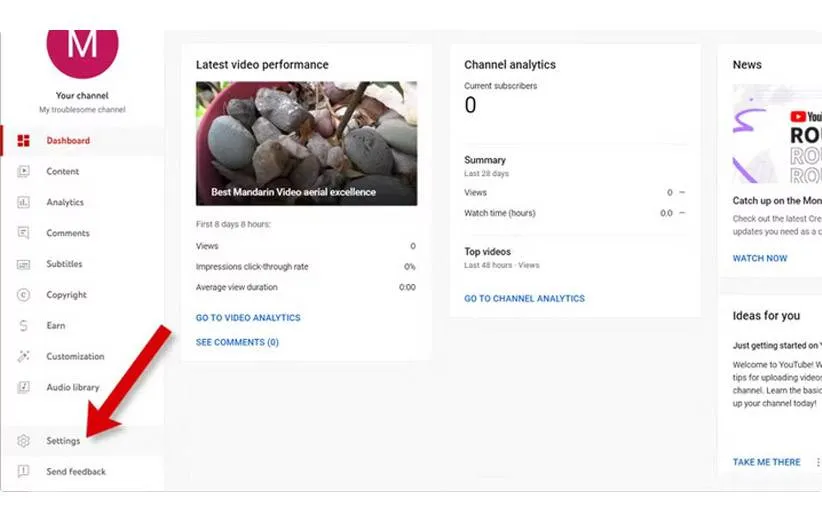Viewport: 822px width, 522px height.
Task: Click the Send feedback icon
Action: tap(23, 472)
